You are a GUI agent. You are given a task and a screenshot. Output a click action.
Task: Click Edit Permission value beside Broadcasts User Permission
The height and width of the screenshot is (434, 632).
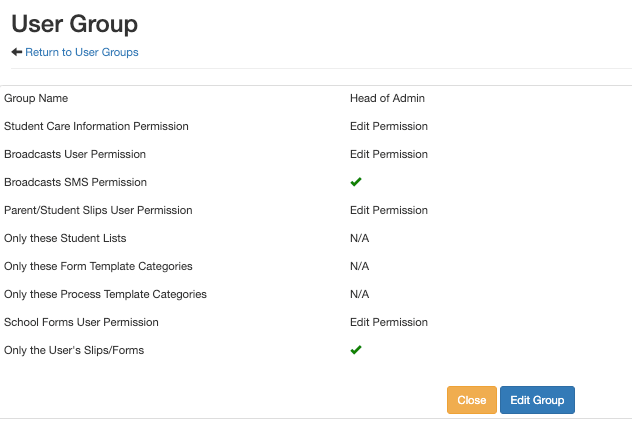(x=389, y=154)
